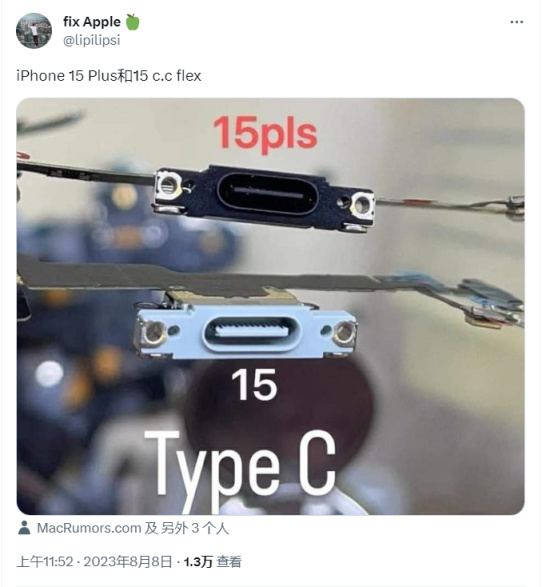Viewport: 542px width, 587px height.
Task: Click the blue connector's left screw mount
Action: [x=153, y=332]
